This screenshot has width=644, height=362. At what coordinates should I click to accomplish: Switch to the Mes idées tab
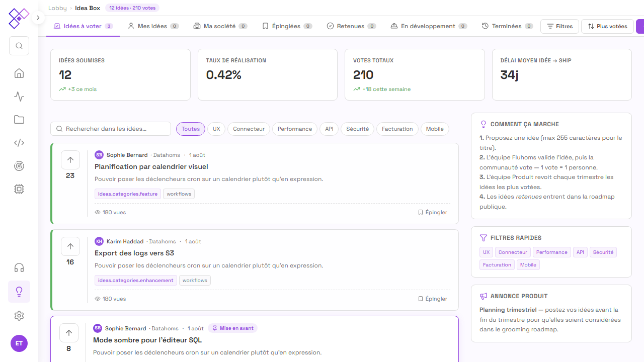coord(153,26)
